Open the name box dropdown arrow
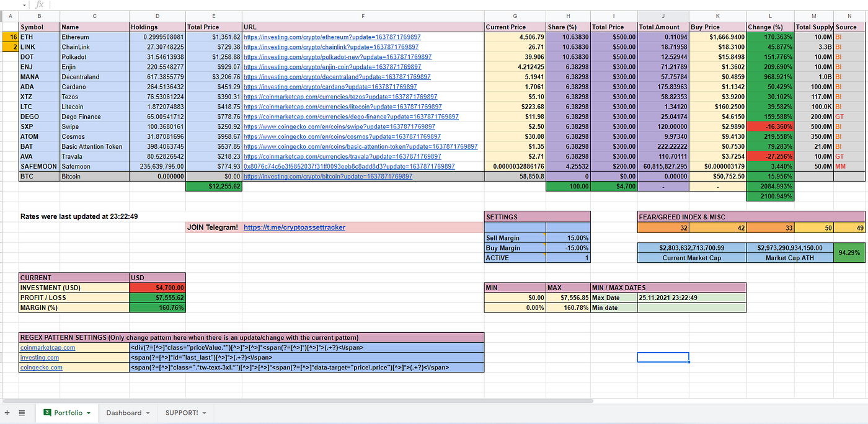 coord(25,5)
